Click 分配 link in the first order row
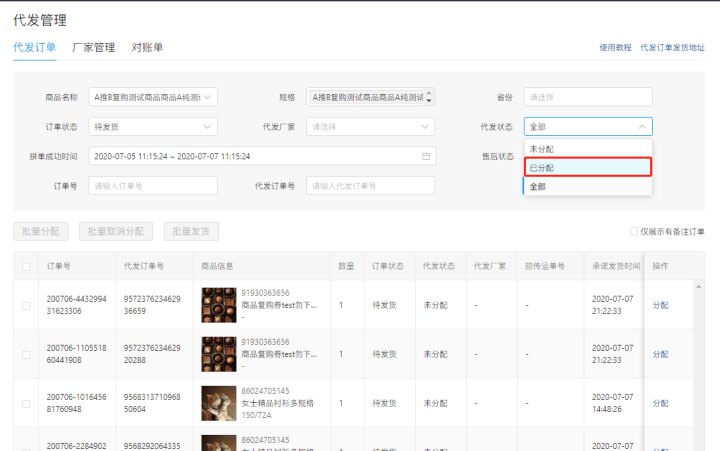 point(660,305)
